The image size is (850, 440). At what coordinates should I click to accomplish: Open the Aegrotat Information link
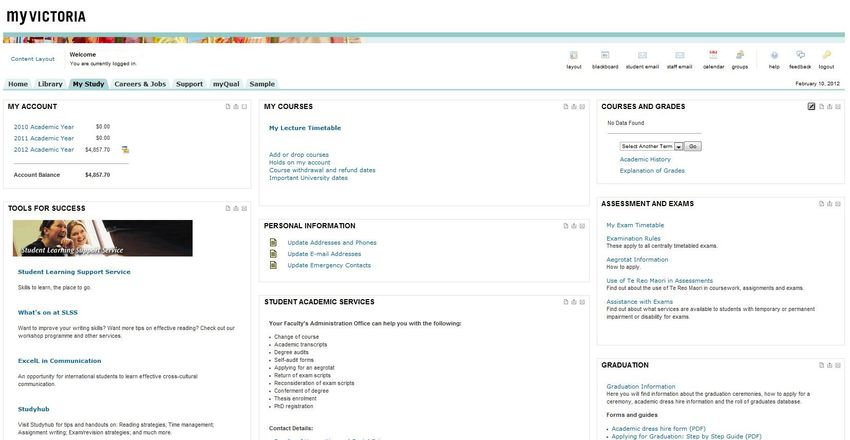[x=637, y=260]
